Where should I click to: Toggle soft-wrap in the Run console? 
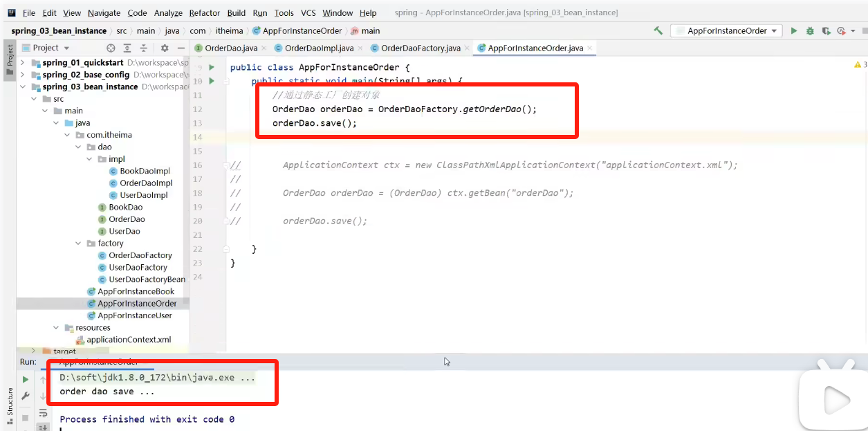43,413
